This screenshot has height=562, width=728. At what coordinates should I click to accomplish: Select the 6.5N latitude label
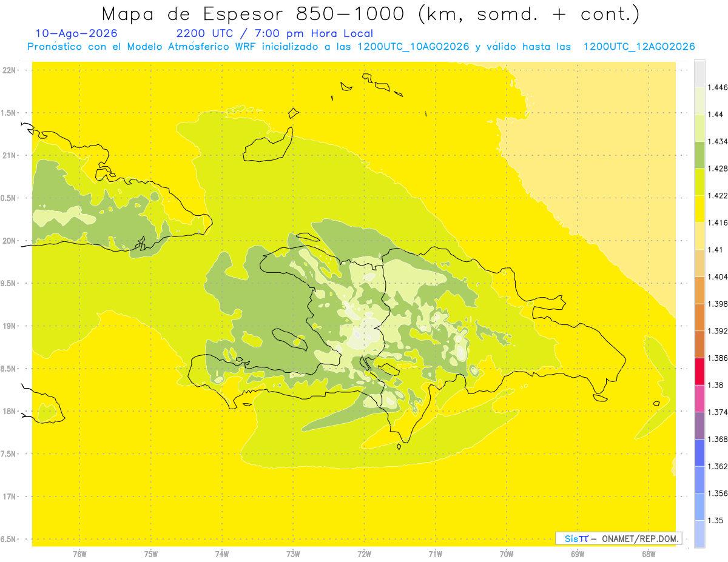(9, 539)
